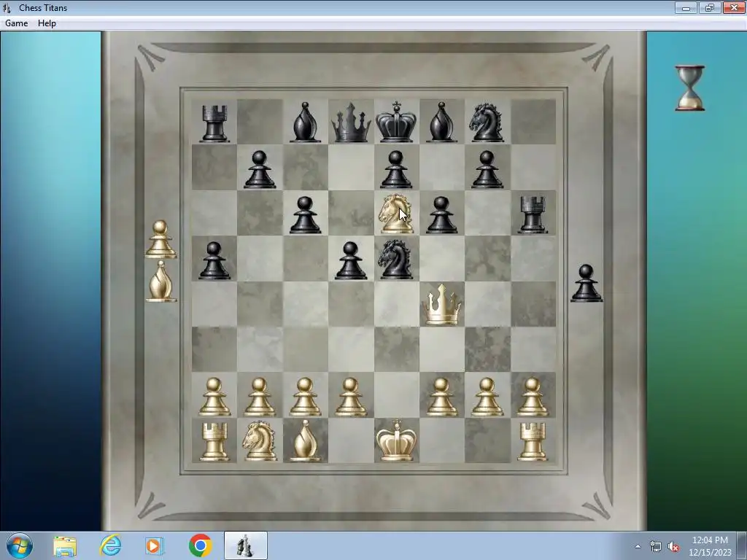This screenshot has height=560, width=747.
Task: Select the white pawn on f2
Action: point(441,397)
